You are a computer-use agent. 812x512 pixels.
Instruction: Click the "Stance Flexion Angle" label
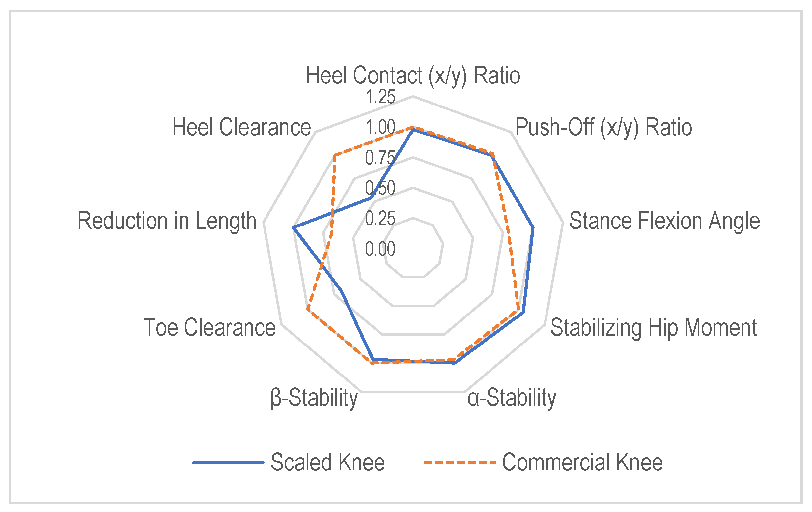pyautogui.click(x=664, y=221)
